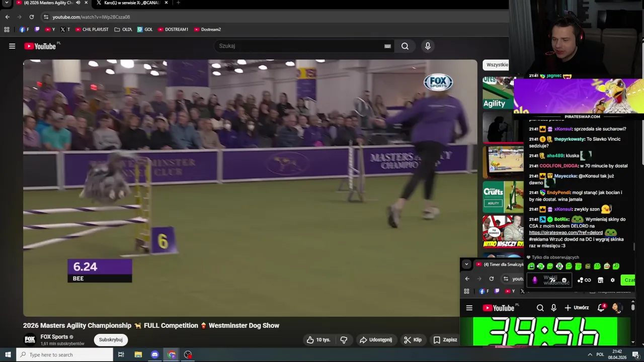Image resolution: width=644 pixels, height=362 pixels.
Task: Open a new browser tab
Action: [178, 3]
